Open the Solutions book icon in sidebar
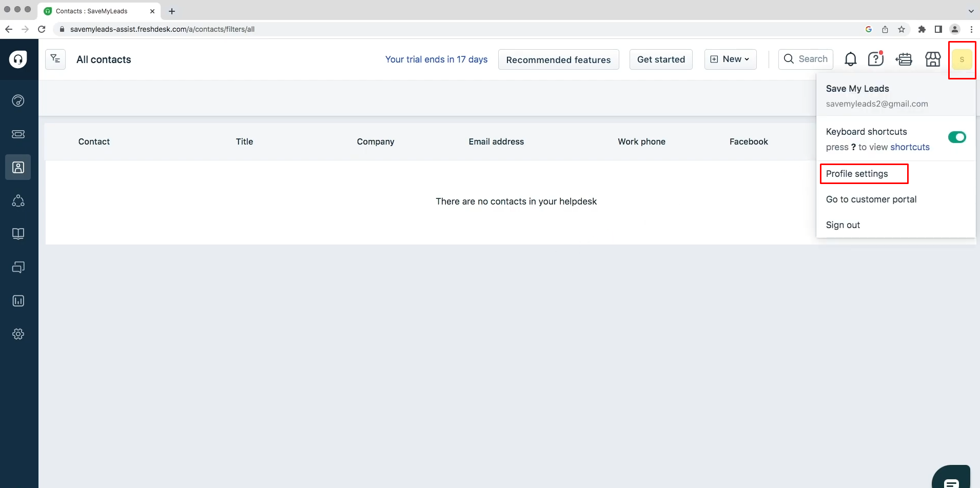Screen dimensions: 980x488 tap(18, 234)
